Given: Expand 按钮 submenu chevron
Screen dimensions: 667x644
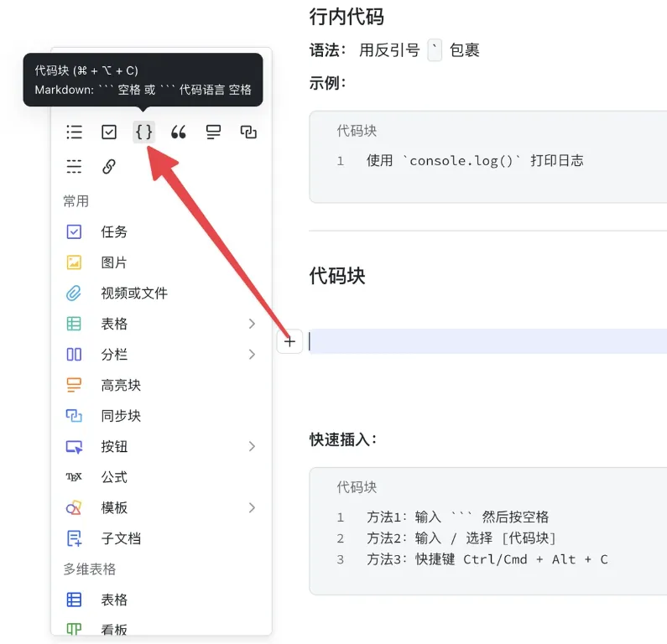Looking at the screenshot, I should click(x=252, y=446).
